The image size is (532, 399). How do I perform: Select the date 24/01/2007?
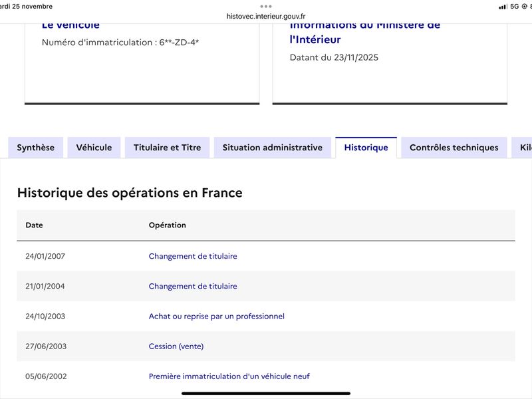pyautogui.click(x=45, y=256)
